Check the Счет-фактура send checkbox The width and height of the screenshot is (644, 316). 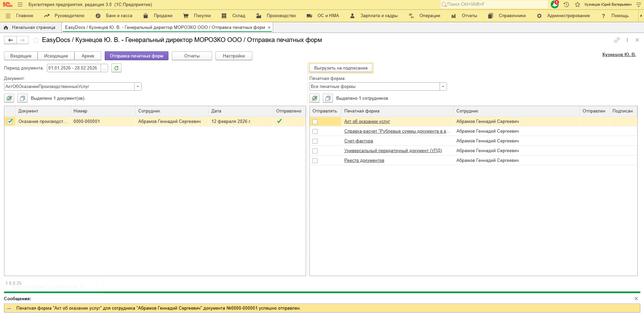[315, 141]
